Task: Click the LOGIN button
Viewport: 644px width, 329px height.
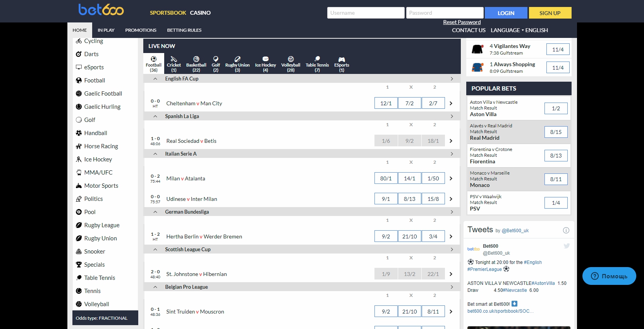Action: coord(506,13)
